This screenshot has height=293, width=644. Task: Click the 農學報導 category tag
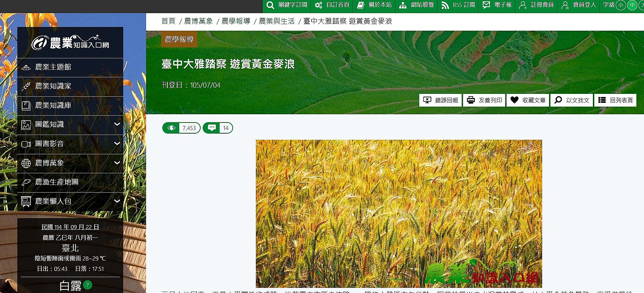coord(179,39)
